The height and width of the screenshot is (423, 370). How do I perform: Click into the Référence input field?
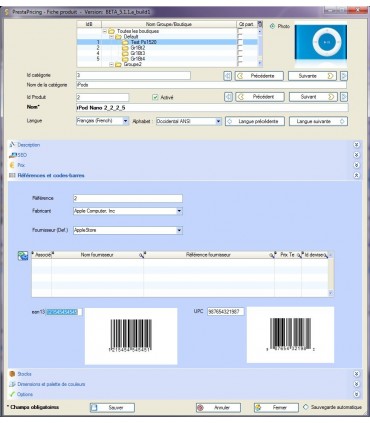[x=128, y=198]
